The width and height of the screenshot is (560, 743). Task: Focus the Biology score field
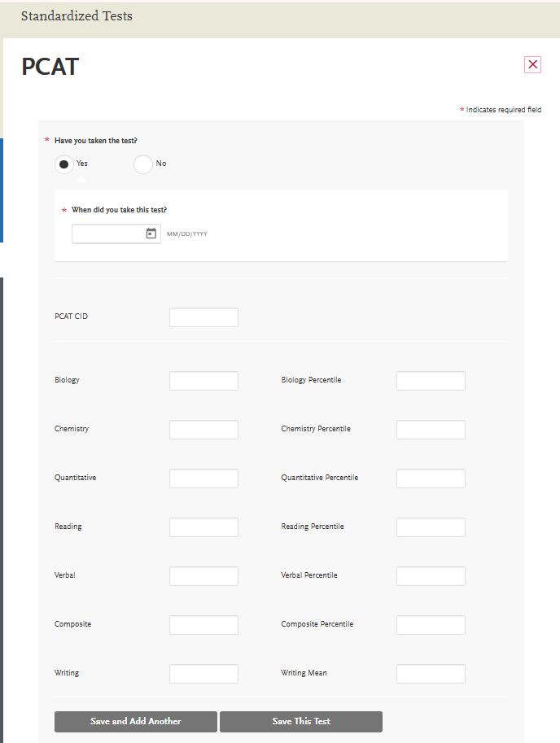pyautogui.click(x=203, y=380)
